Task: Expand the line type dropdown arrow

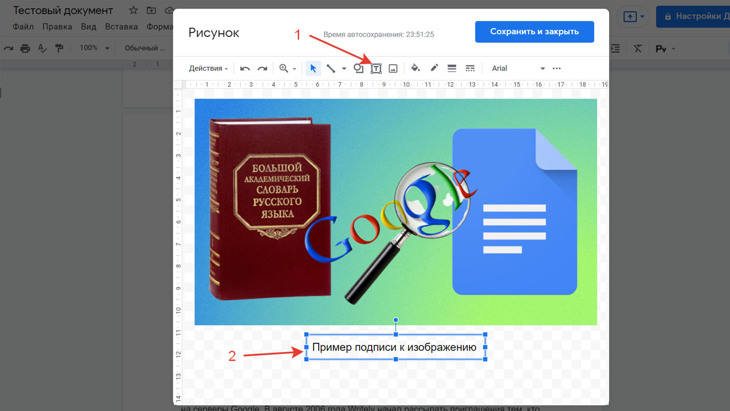Action: tap(344, 69)
